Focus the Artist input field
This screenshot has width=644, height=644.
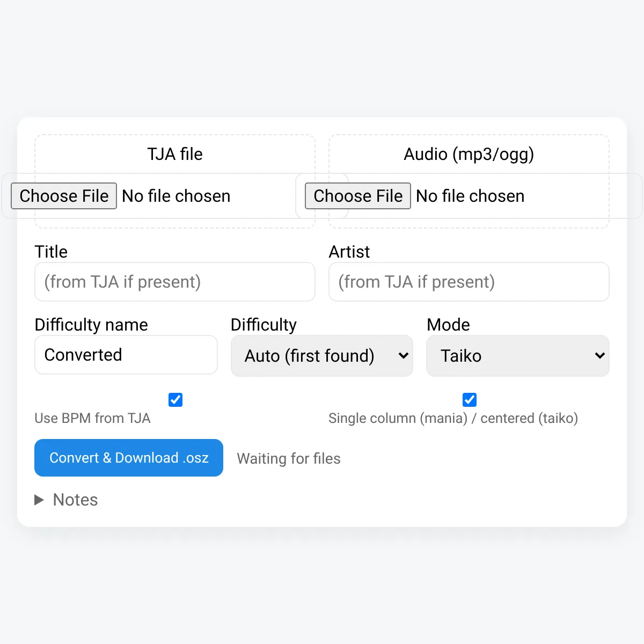pyautogui.click(x=469, y=282)
